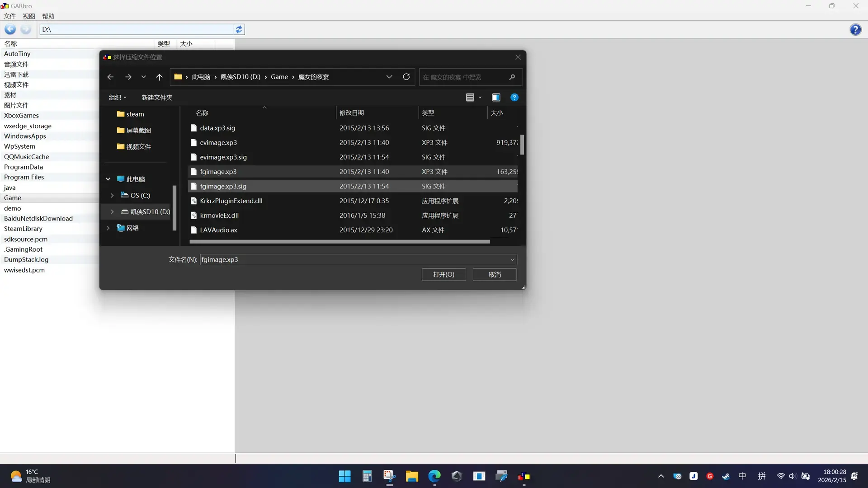The width and height of the screenshot is (868, 488).
Task: Refresh the dialog folder listing
Action: point(406,77)
